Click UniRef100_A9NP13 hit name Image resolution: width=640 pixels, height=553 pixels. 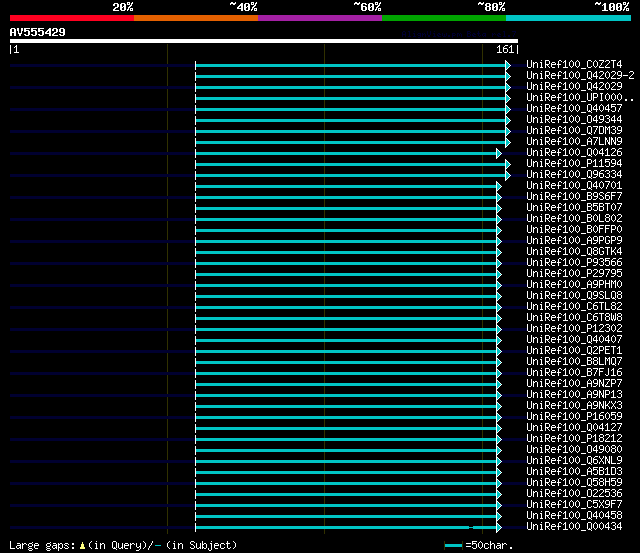pyautogui.click(x=574, y=395)
